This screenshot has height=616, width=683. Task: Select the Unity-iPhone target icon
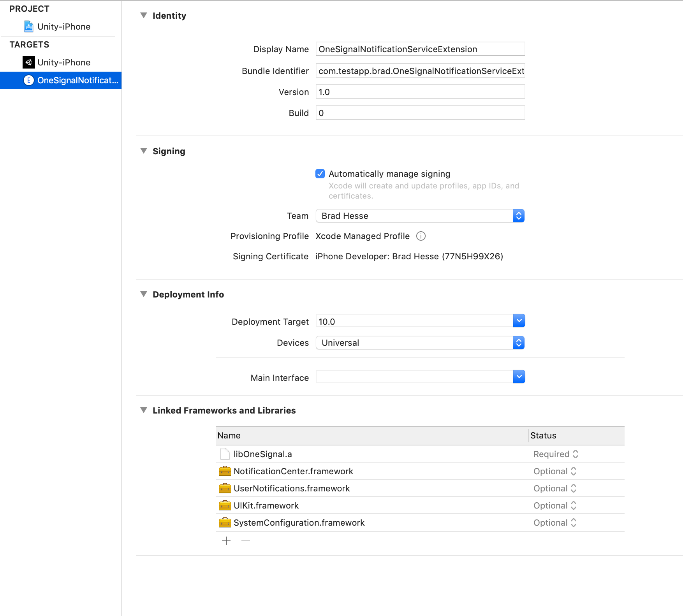coord(29,62)
